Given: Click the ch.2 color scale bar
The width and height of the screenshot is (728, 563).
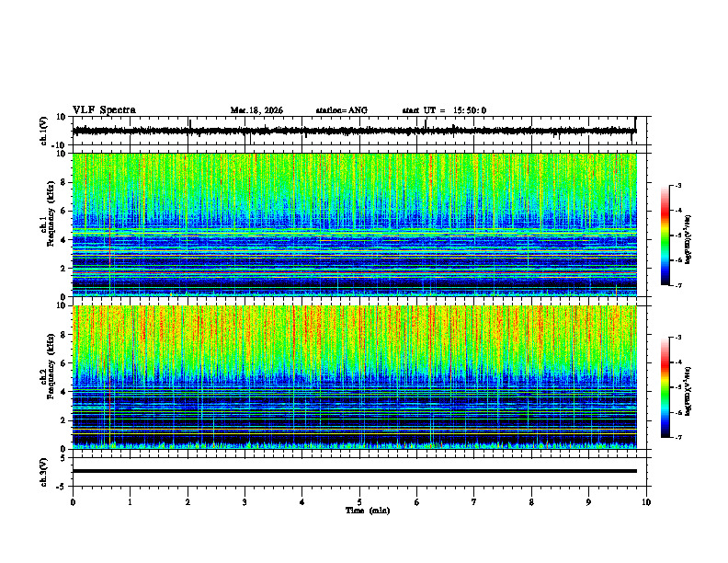Looking at the screenshot, I should (665, 387).
